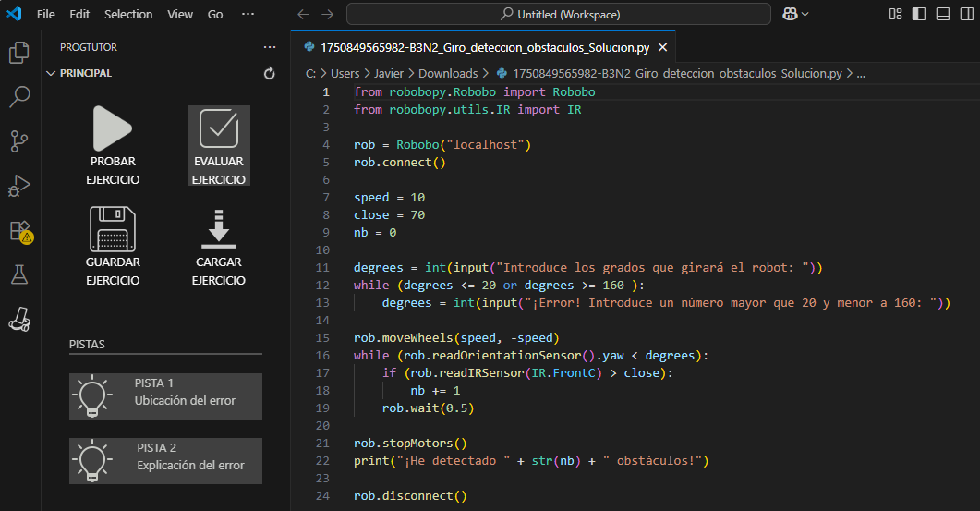This screenshot has width=980, height=511.
Task: Open the Extensions view
Action: (19, 230)
